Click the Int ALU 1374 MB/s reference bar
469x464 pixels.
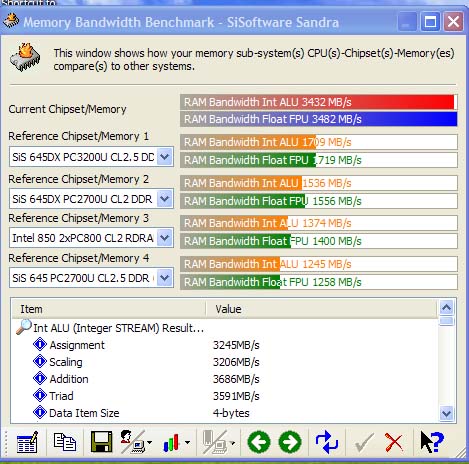coord(319,223)
